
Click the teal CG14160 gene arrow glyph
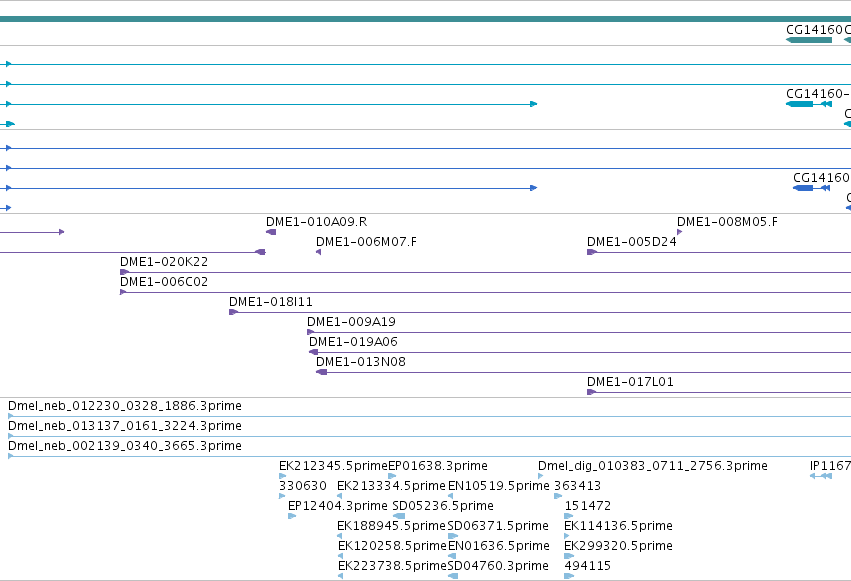coord(809,40)
